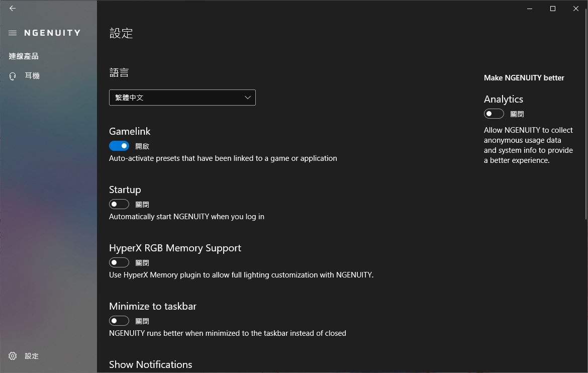588x373 pixels.
Task: Minimize the NGENUITY window
Action: pyautogui.click(x=530, y=9)
